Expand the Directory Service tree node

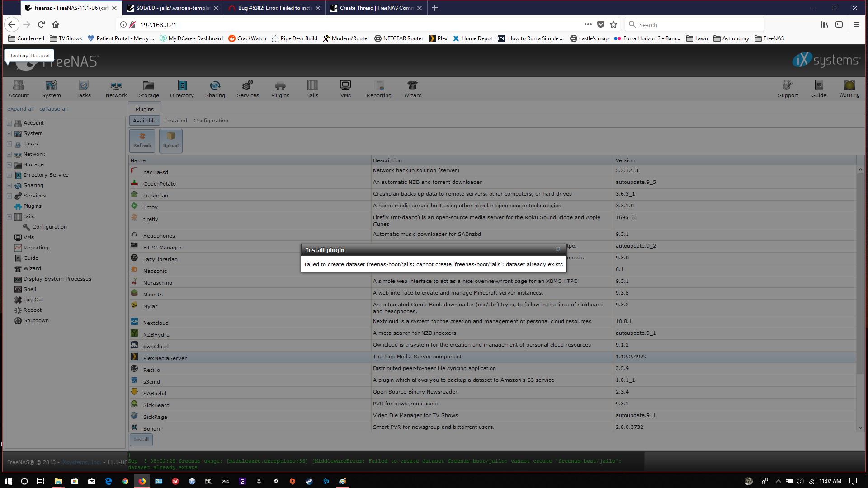pyautogui.click(x=9, y=175)
